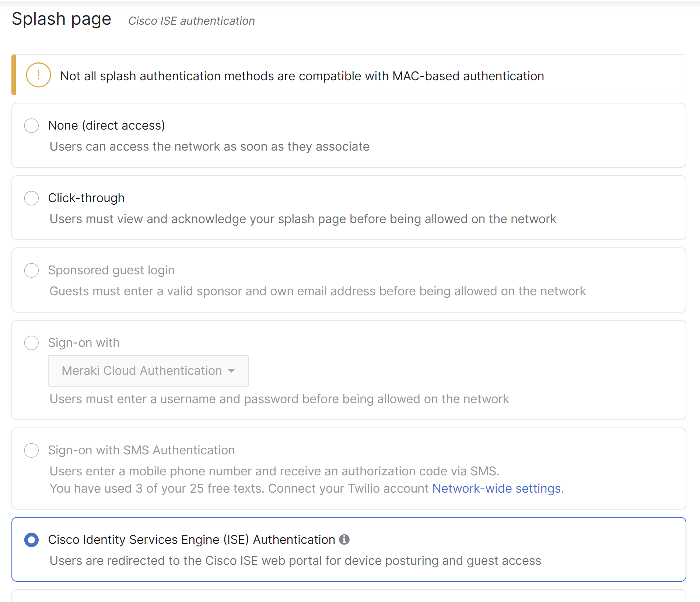Click the Cisco ISE authentication subtitle
Image resolution: width=700 pixels, height=602 pixels.
pos(191,21)
